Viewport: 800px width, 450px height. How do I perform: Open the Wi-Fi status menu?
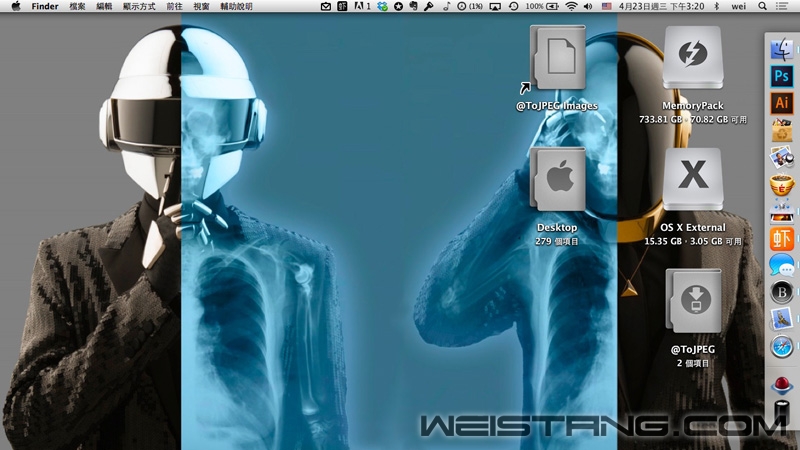(x=571, y=6)
